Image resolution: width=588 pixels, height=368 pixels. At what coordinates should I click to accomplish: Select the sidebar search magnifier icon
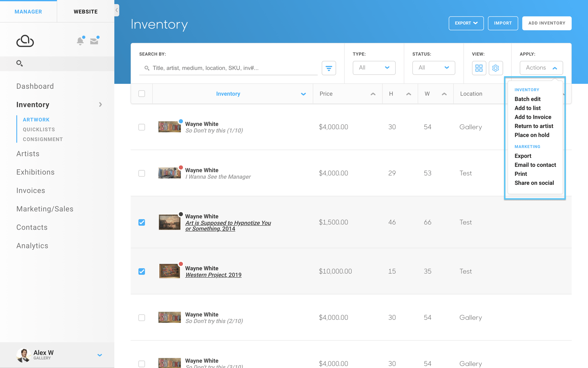(20, 63)
